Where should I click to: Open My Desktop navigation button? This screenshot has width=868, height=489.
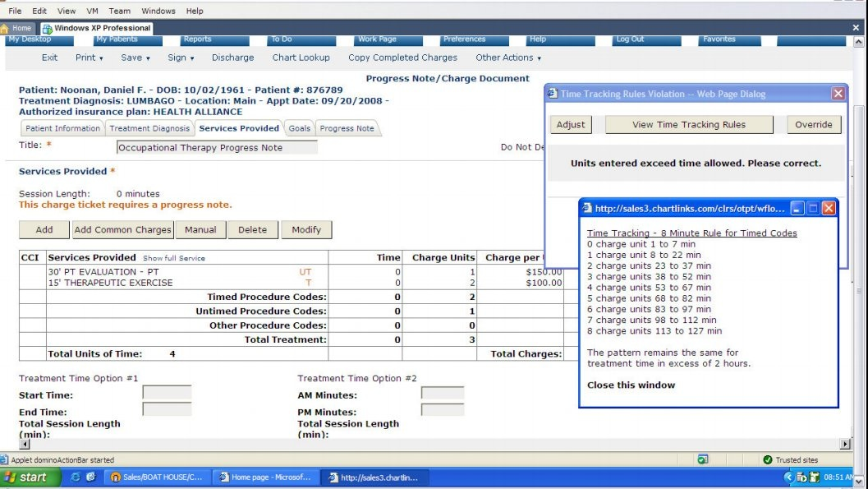click(x=39, y=40)
